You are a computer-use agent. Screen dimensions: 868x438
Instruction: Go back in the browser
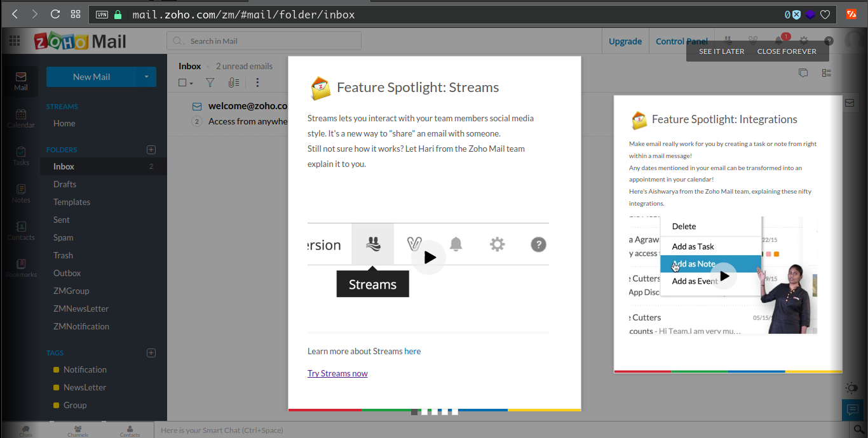click(x=15, y=14)
